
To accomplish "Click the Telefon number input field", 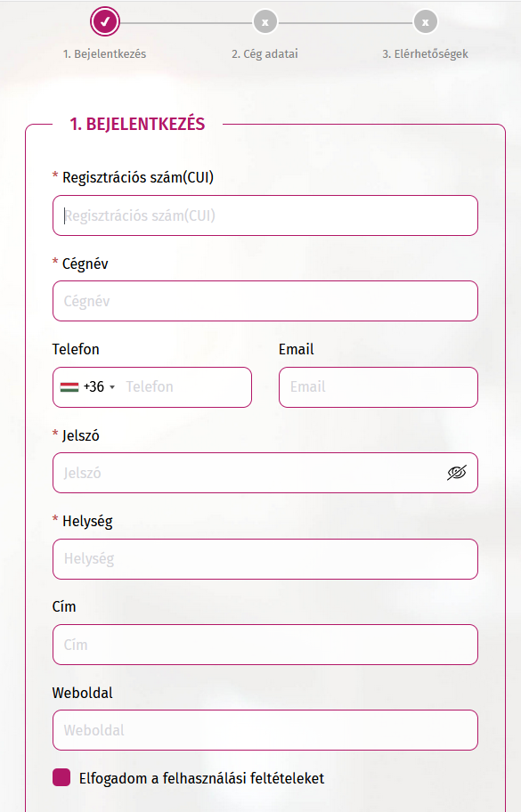I will click(x=186, y=386).
